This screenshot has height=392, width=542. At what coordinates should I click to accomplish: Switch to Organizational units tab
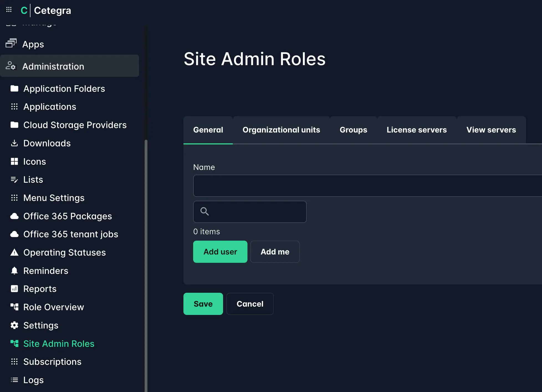pos(281,130)
